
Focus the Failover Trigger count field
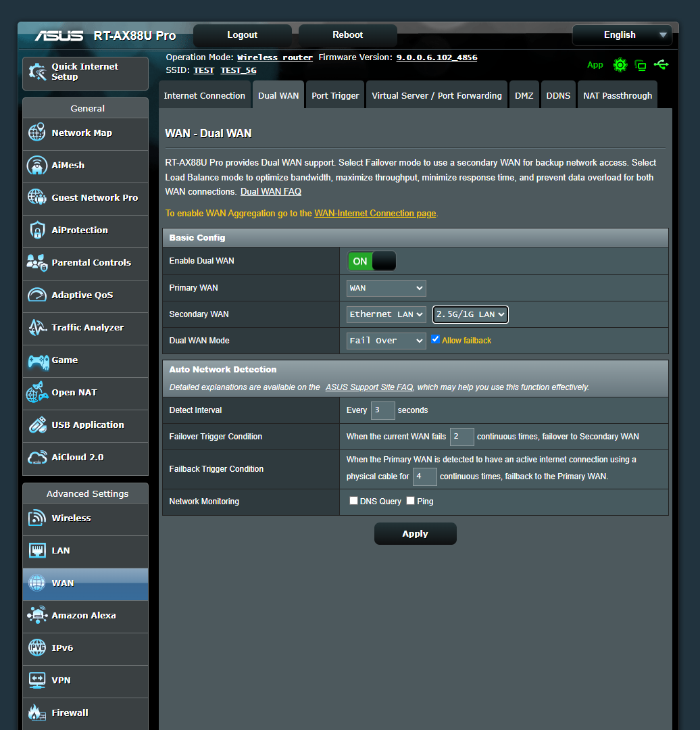[461, 437]
